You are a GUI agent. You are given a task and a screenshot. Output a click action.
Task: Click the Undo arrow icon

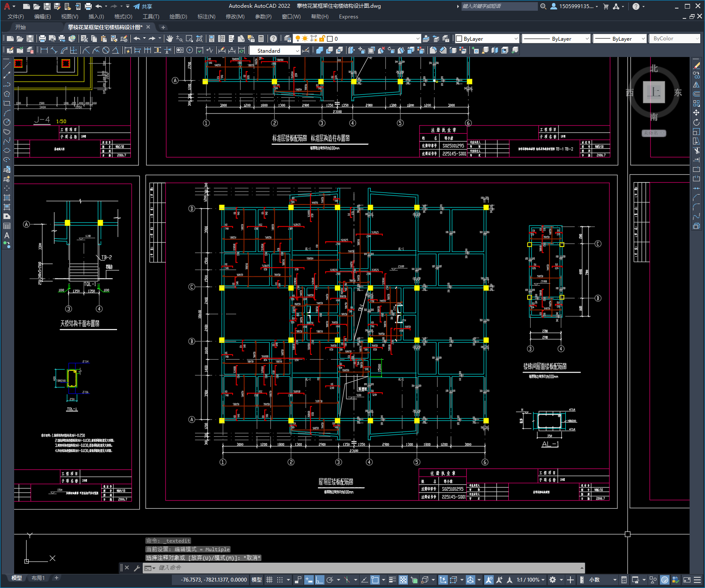pos(137,39)
